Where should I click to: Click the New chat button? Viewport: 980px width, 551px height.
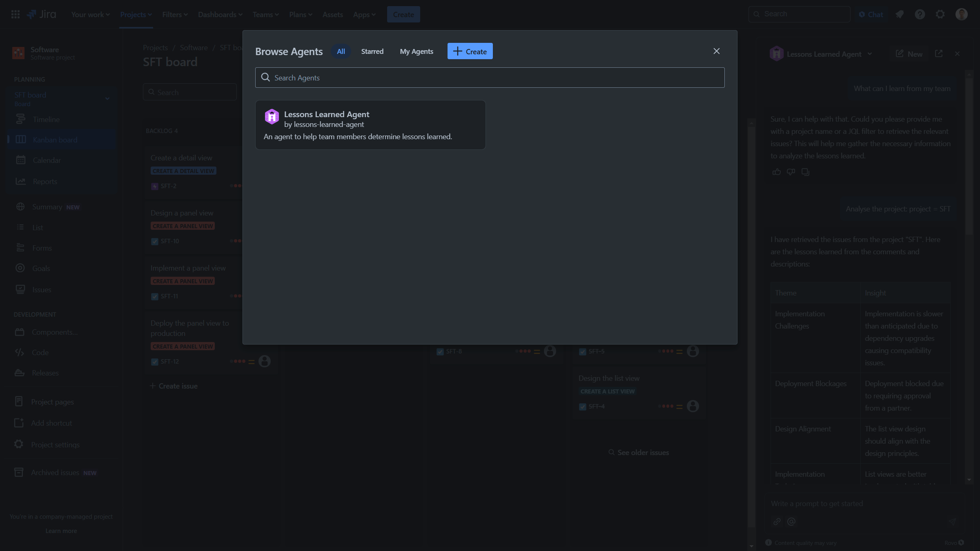(909, 54)
